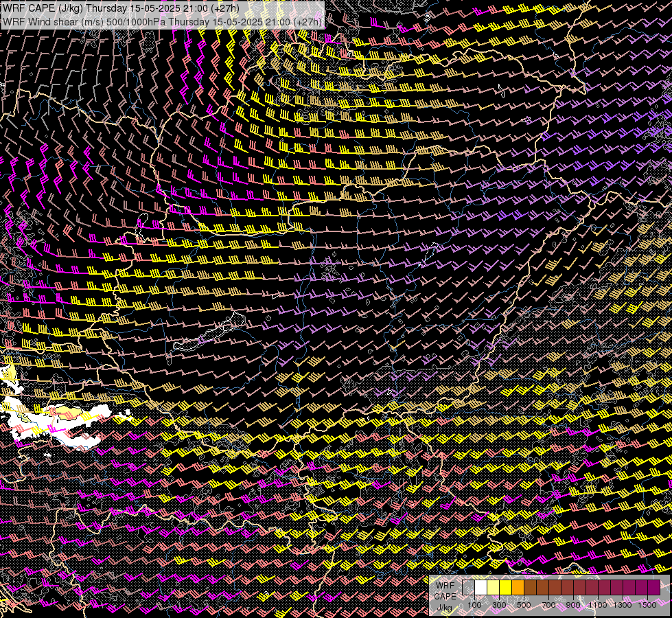This screenshot has width=672, height=618.
Task: Click the white CAPE legend swatch
Action: tap(481, 588)
